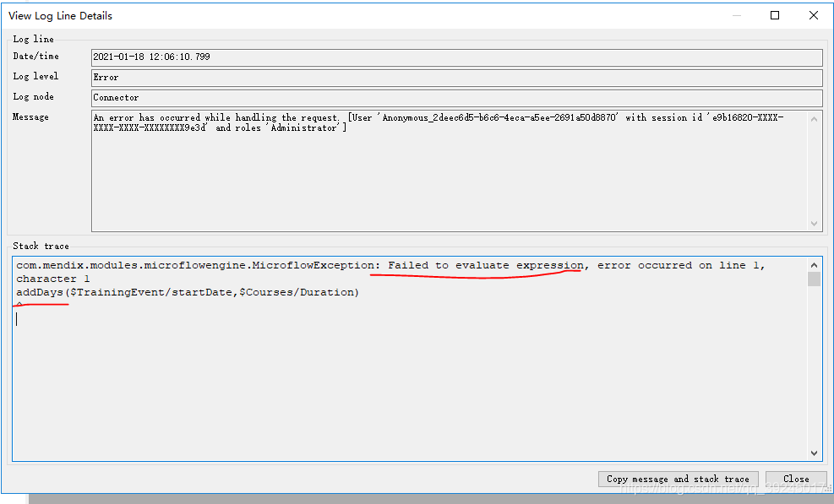Click the View Log Line Details title bar
This screenshot has width=834, height=504.
338,15
